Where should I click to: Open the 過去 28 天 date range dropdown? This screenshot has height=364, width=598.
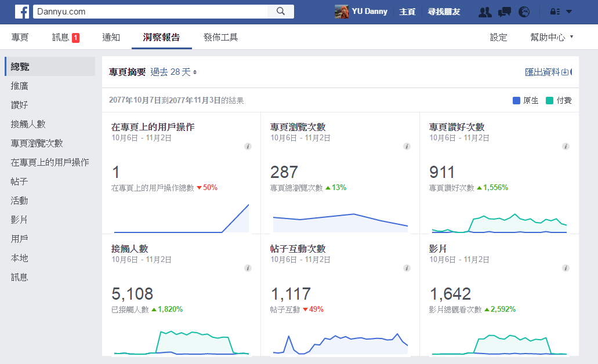tap(173, 72)
